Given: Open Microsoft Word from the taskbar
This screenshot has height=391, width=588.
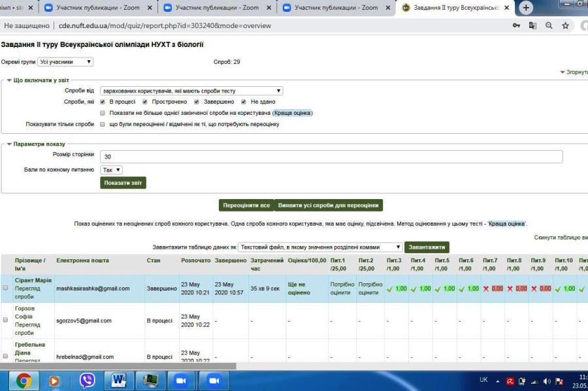Looking at the screenshot, I should [x=119, y=380].
